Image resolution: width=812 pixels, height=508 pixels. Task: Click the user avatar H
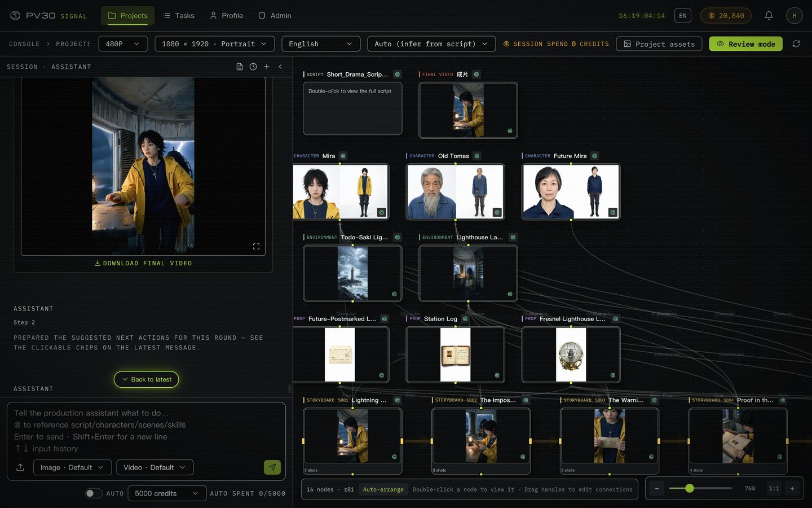point(795,16)
